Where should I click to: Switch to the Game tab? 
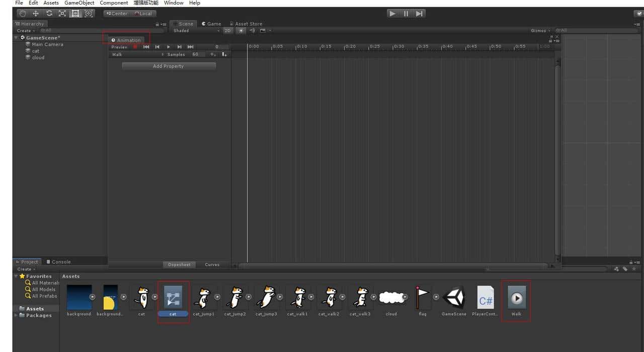211,24
